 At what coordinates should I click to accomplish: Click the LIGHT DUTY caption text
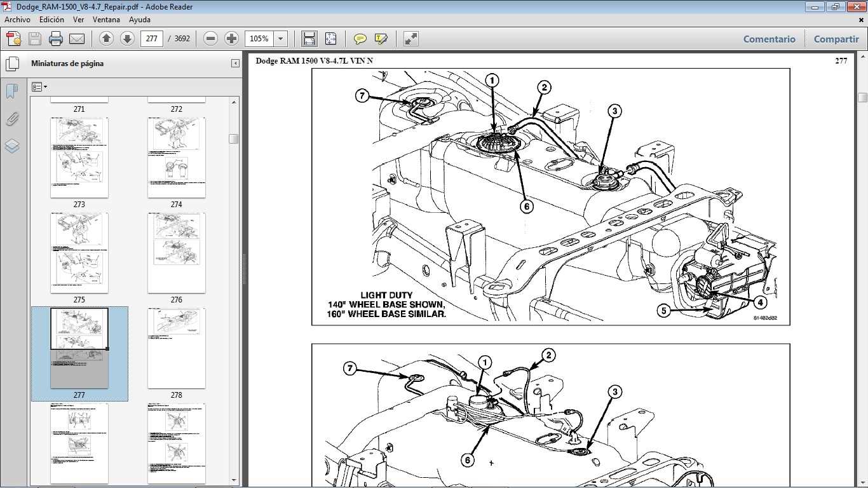coord(386,295)
